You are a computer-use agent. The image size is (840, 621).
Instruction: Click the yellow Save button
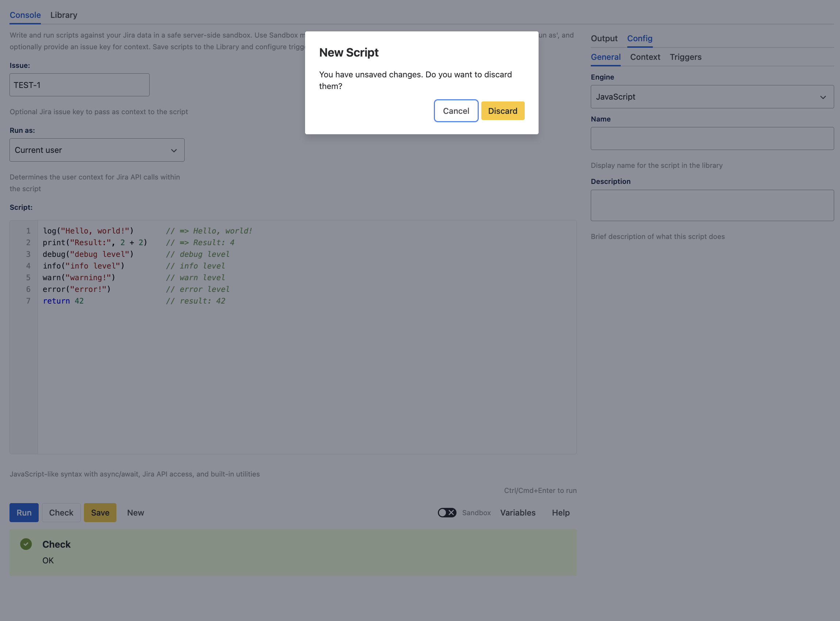click(100, 513)
